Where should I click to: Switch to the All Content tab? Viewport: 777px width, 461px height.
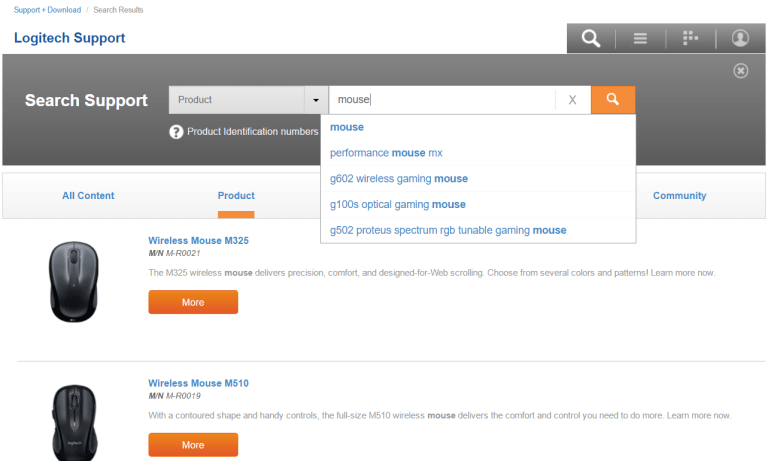pos(88,196)
